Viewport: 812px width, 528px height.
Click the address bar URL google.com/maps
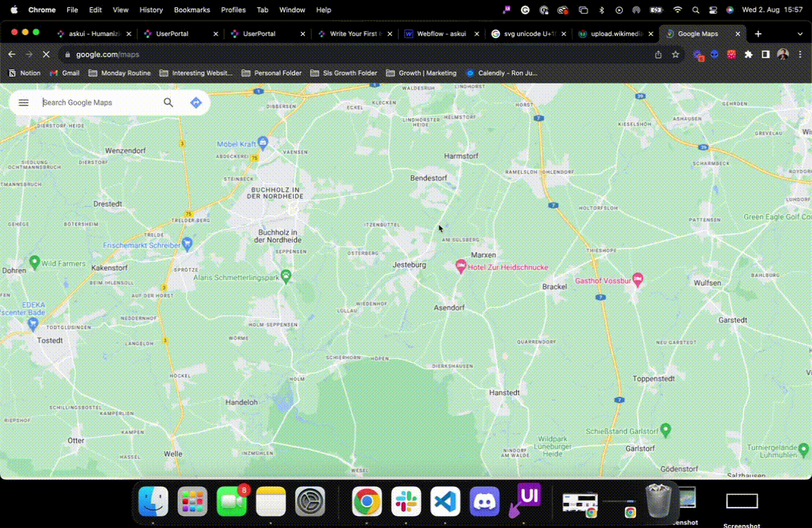coord(108,54)
